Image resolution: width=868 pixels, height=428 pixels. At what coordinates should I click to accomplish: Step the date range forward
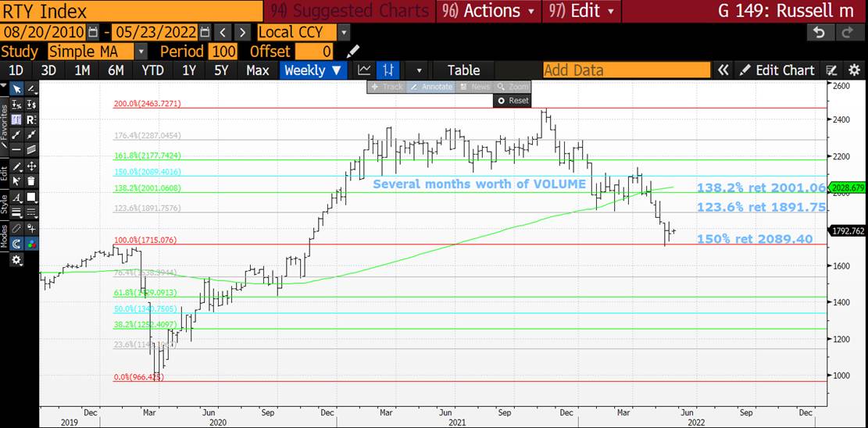coord(242,31)
